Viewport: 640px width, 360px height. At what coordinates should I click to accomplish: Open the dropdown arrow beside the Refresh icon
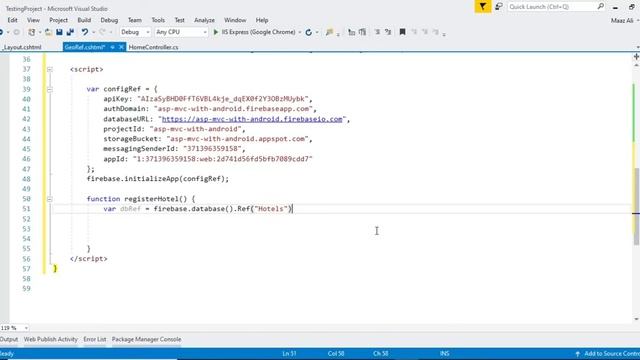(317, 32)
